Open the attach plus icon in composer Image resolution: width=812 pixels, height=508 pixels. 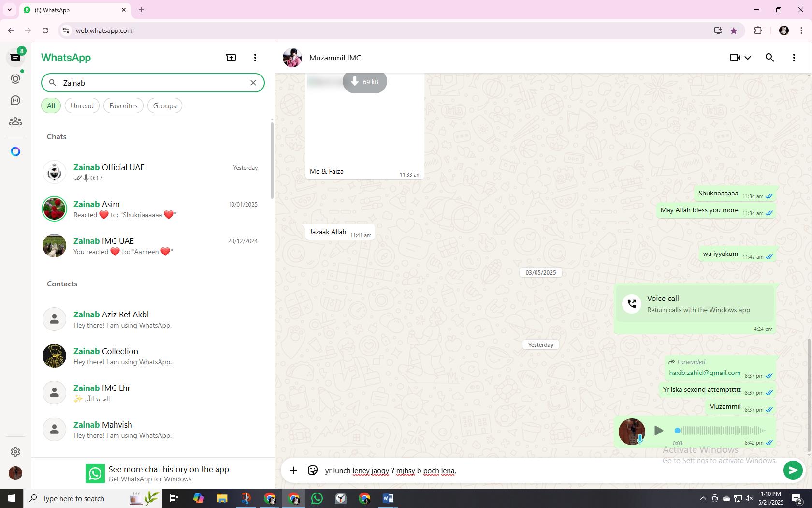click(293, 470)
